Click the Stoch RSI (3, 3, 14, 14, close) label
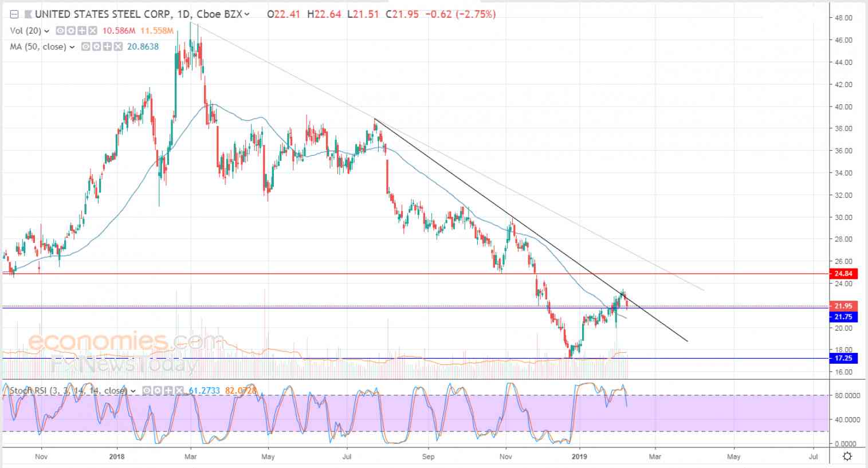 [68, 391]
